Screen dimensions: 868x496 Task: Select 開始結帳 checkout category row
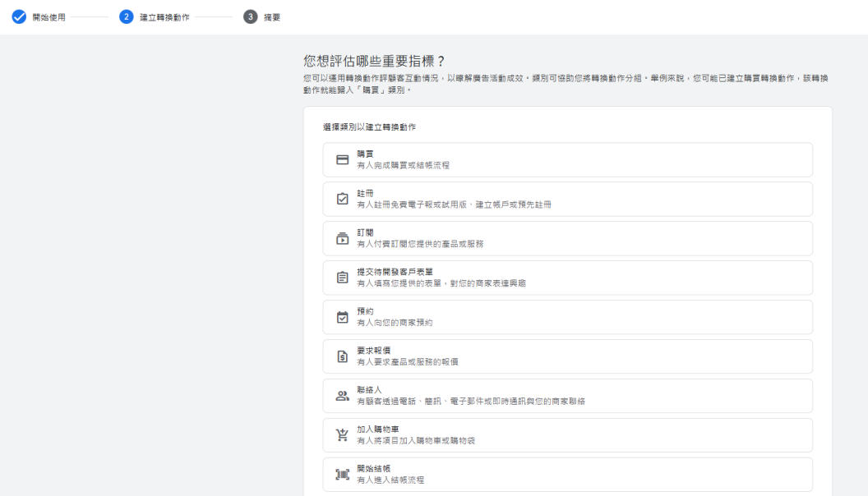pyautogui.click(x=567, y=475)
